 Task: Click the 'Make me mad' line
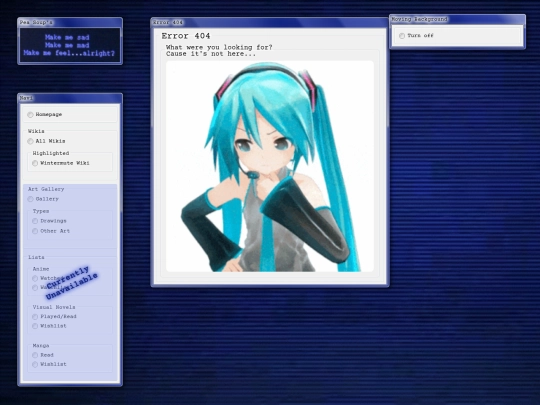(67, 45)
